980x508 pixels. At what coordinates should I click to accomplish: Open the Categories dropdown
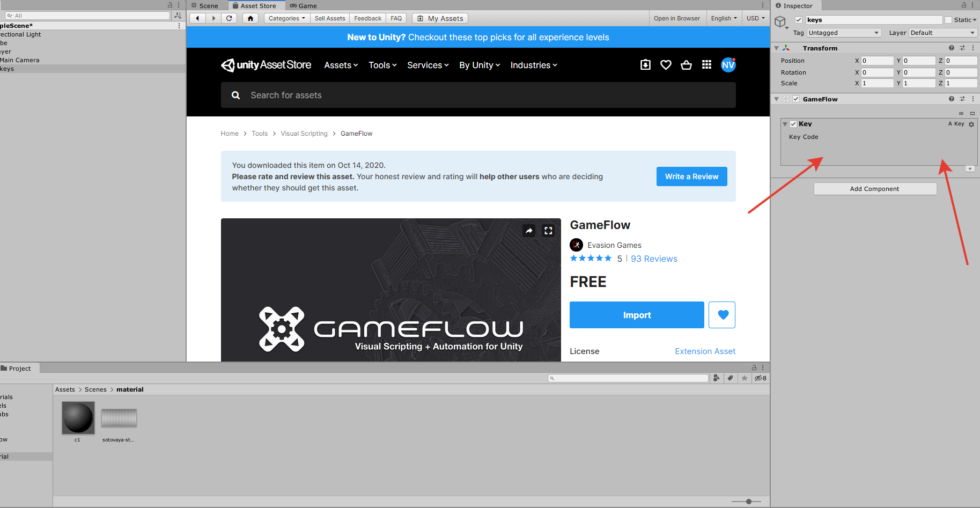coord(287,18)
